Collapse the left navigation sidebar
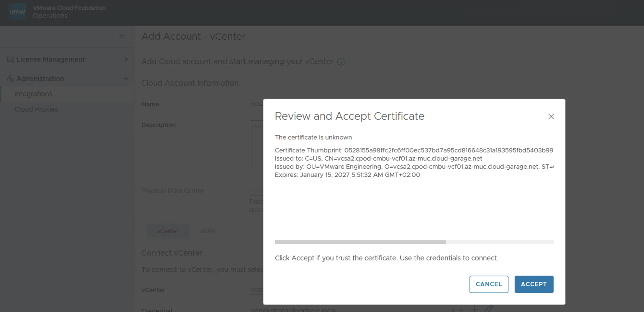Screen dimensions: 644x312 pos(122,36)
